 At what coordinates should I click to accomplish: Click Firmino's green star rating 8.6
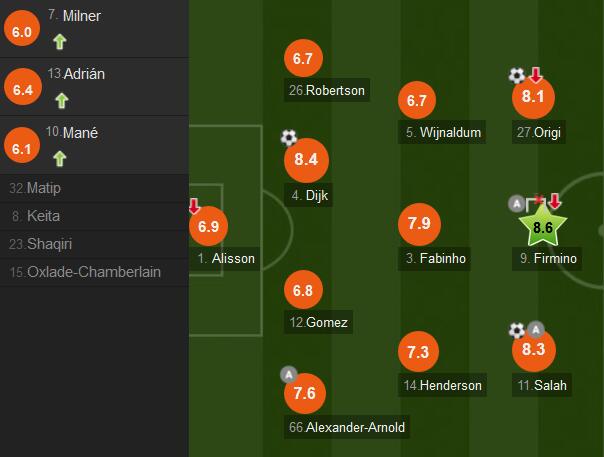pos(542,226)
